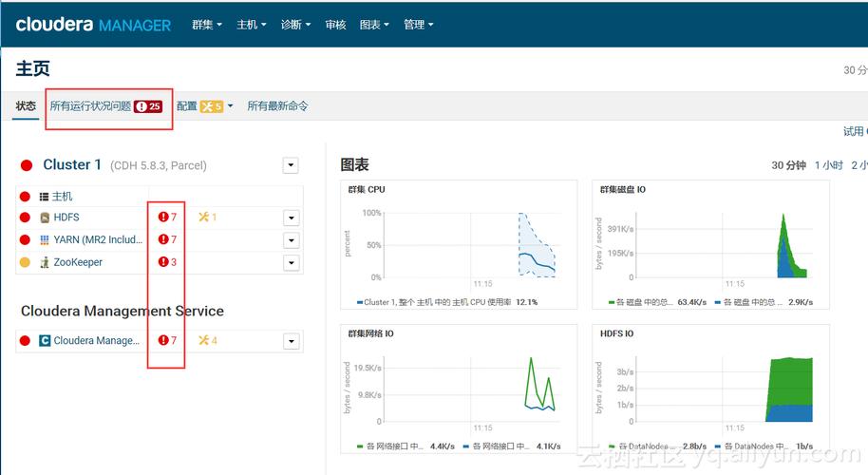
Task: Switch to the 状态 tab
Action: [x=26, y=105]
